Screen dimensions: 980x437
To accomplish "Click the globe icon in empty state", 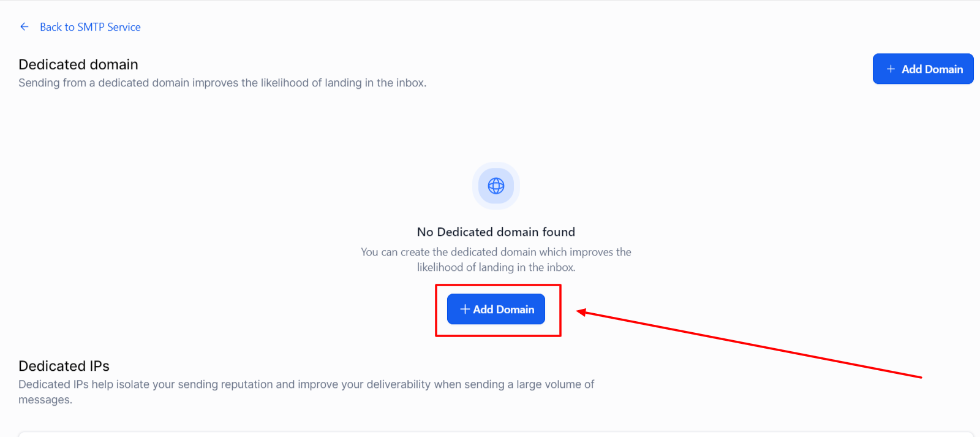I will (x=496, y=186).
